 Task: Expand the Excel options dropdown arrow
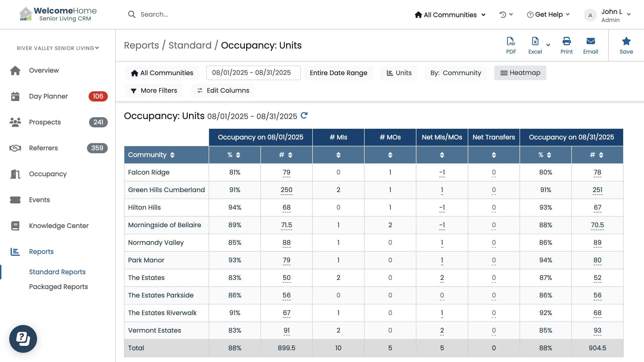548,45
